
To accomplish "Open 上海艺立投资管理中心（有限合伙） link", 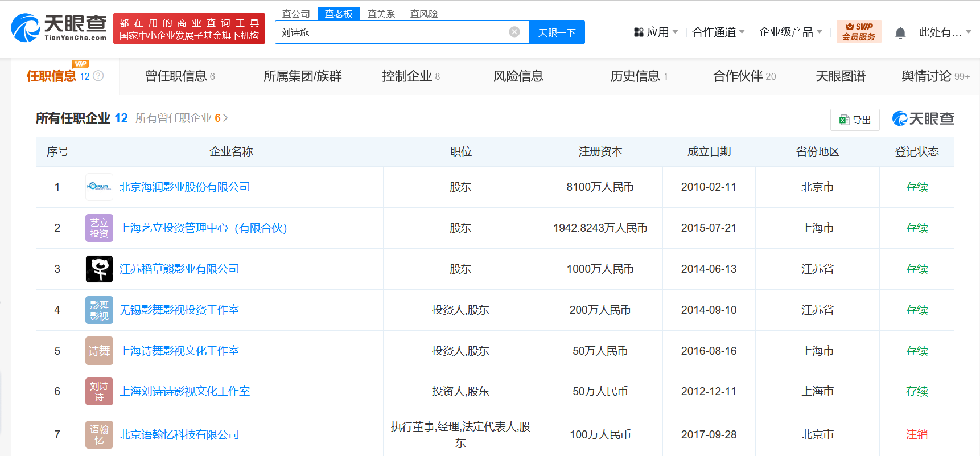I will [204, 228].
